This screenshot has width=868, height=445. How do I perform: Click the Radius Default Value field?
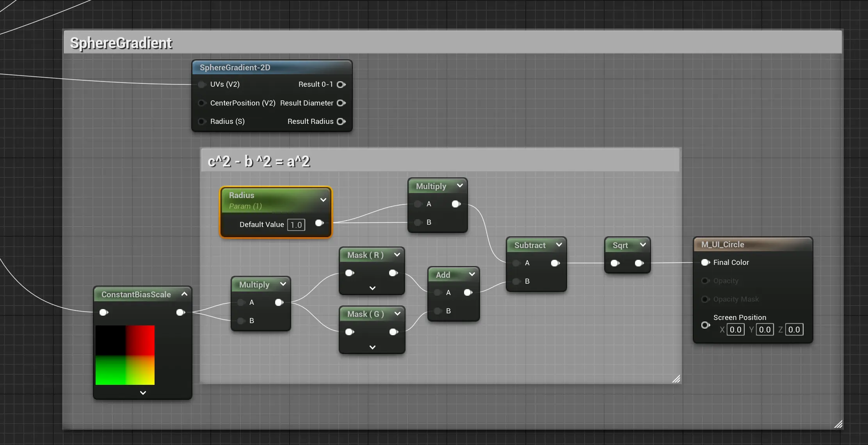click(296, 225)
